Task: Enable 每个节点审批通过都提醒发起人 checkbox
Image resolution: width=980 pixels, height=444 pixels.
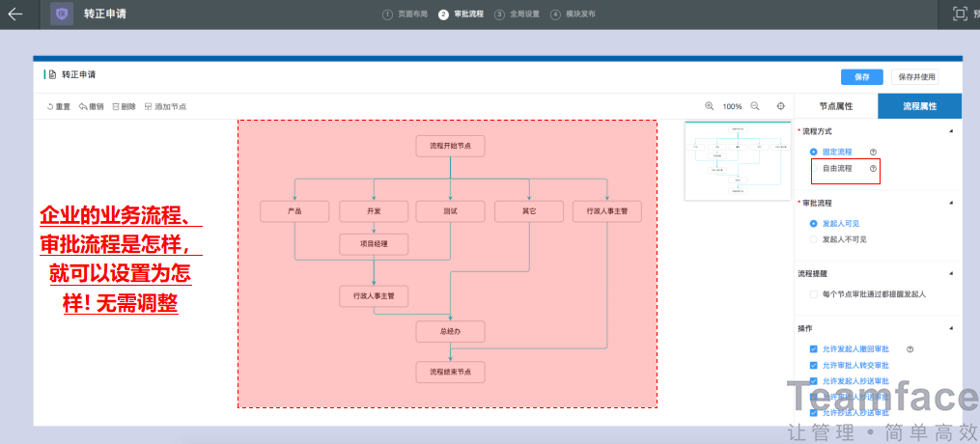Action: 814,293
